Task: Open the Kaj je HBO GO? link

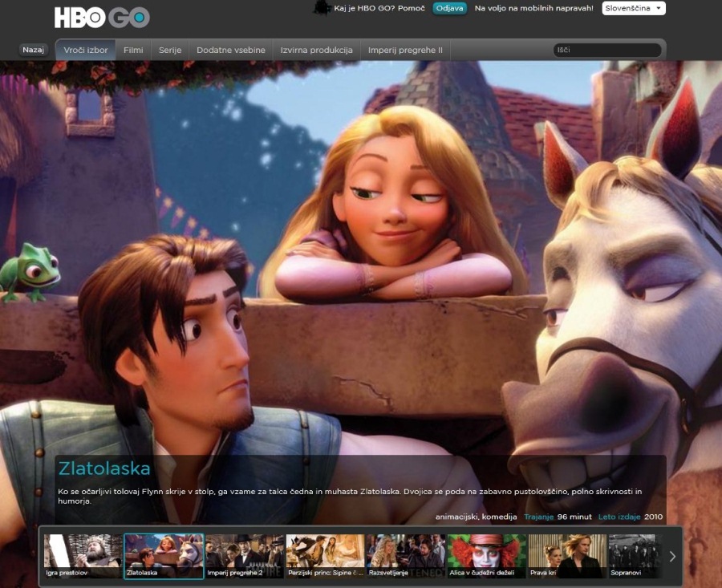Action: click(364, 8)
